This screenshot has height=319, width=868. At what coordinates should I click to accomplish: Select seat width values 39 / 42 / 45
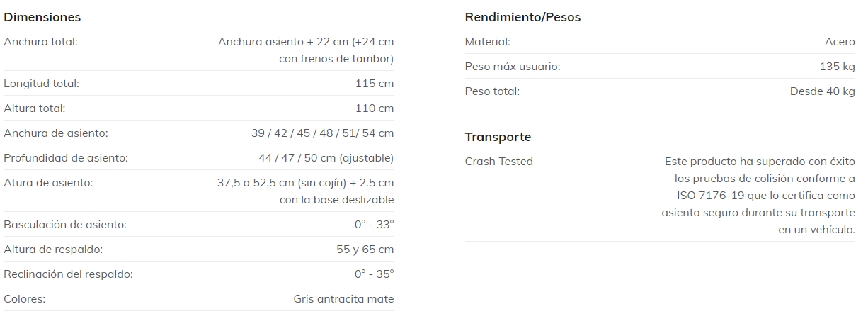click(x=322, y=133)
